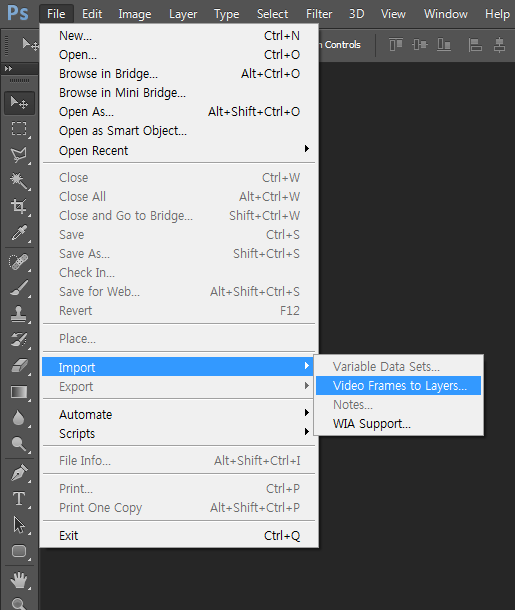Open the Import submenu
The height and width of the screenshot is (610, 515).
tap(178, 367)
